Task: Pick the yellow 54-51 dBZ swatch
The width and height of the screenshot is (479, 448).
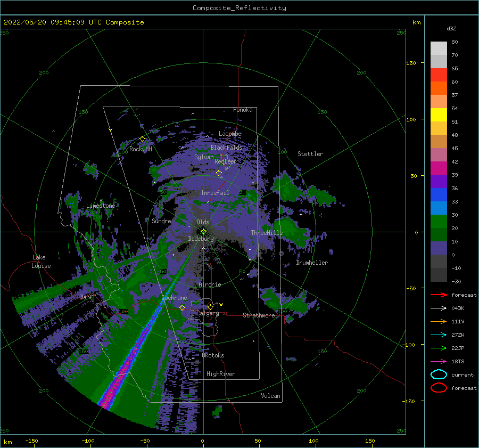Action: click(x=439, y=115)
